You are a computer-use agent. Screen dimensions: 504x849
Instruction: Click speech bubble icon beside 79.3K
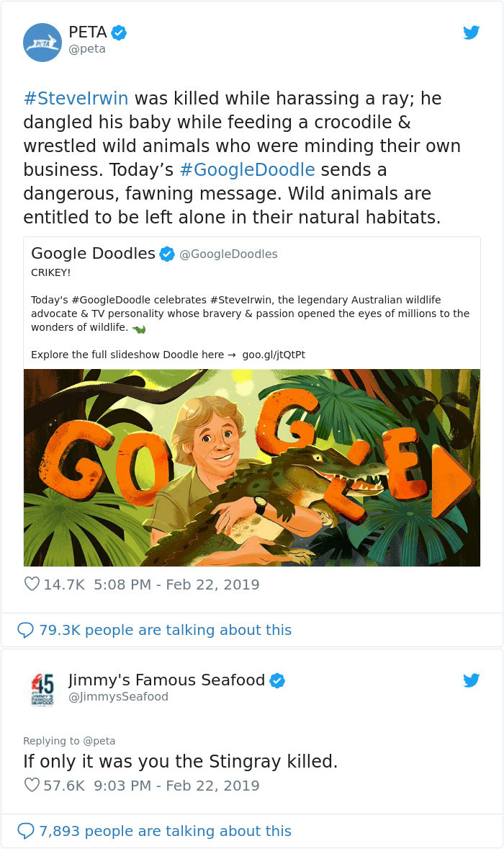pyautogui.click(x=25, y=630)
